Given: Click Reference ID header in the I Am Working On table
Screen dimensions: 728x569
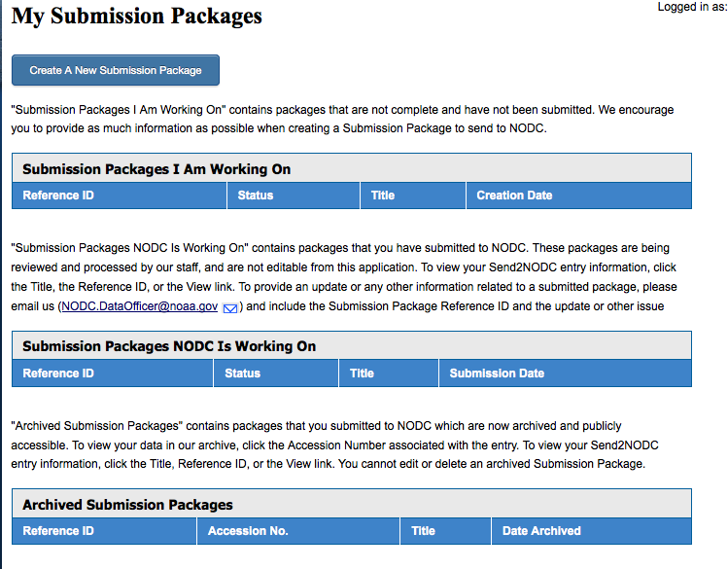Looking at the screenshot, I should 58,196.
